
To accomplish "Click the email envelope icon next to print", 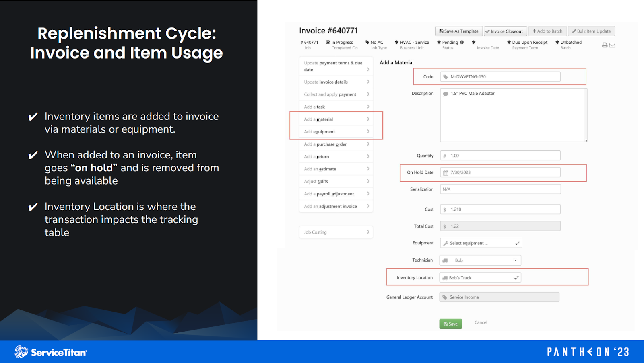I will [611, 45].
